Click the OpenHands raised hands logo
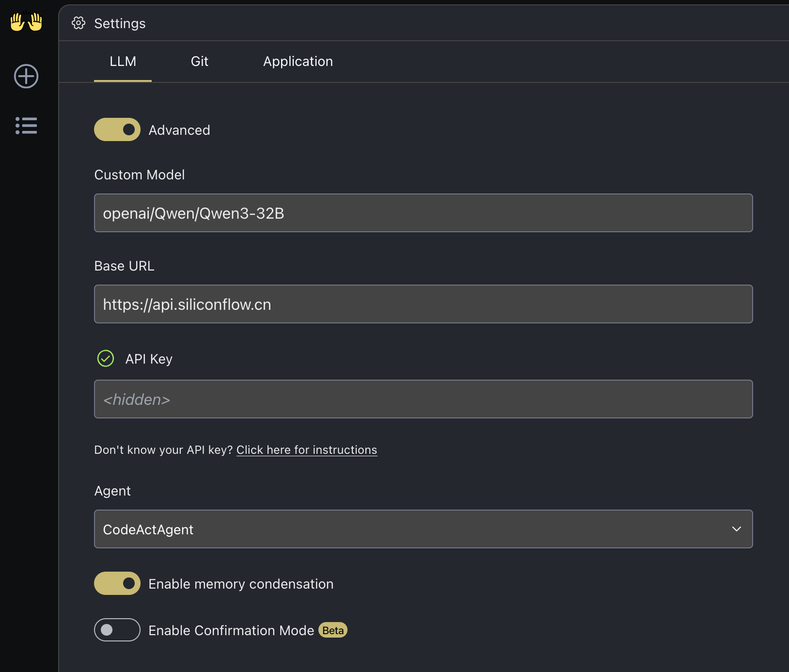 (x=26, y=22)
